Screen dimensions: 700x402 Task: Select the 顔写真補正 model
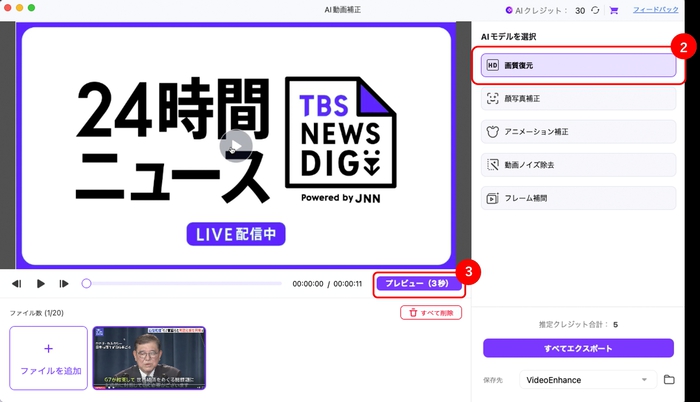pos(578,98)
